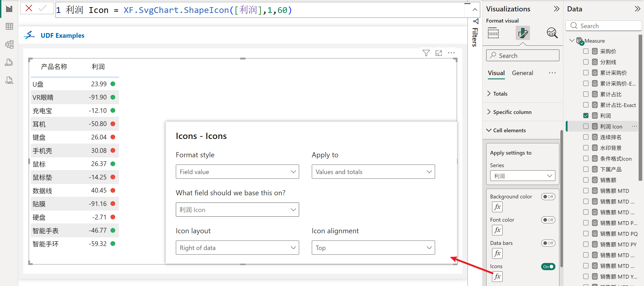This screenshot has height=286, width=644.
Task: Open the TMDL view icon
Action: coord(9,80)
